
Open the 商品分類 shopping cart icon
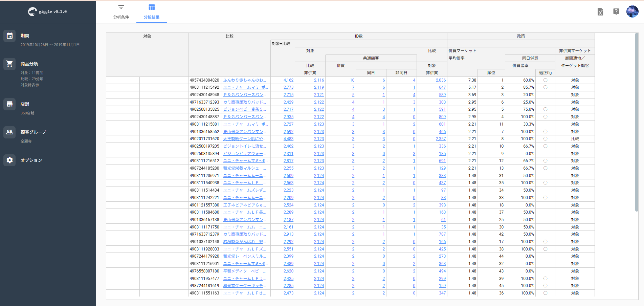pyautogui.click(x=10, y=64)
